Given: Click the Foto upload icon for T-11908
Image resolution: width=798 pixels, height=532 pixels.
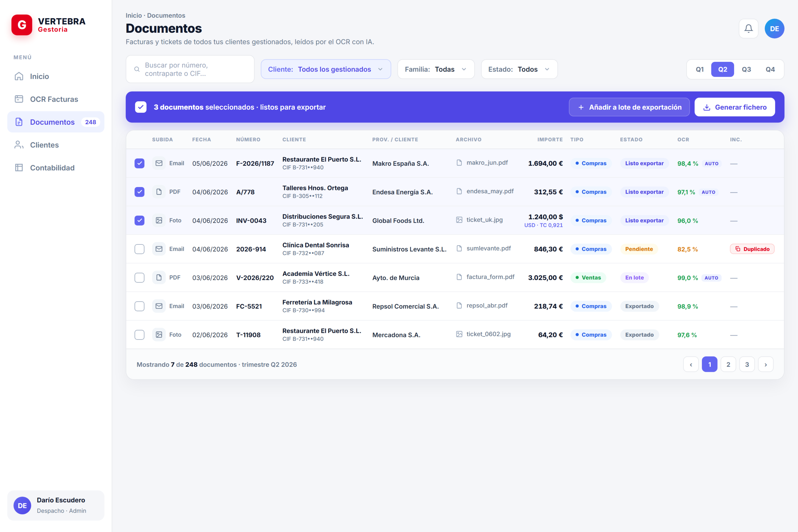Looking at the screenshot, I should 159,334.
